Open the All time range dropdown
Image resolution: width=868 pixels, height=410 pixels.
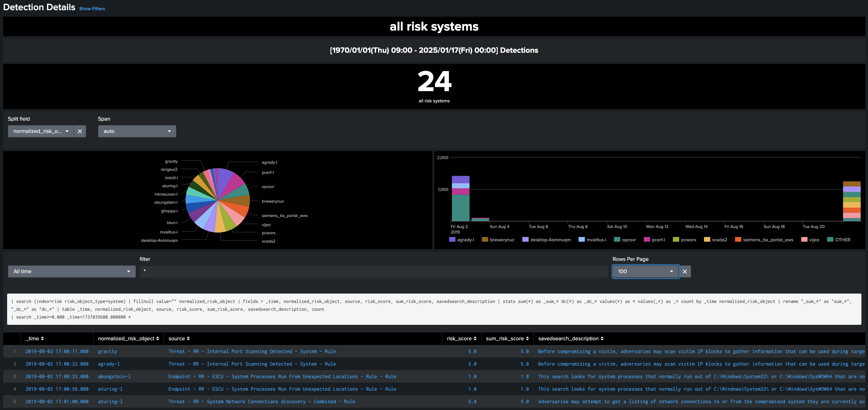tap(72, 272)
